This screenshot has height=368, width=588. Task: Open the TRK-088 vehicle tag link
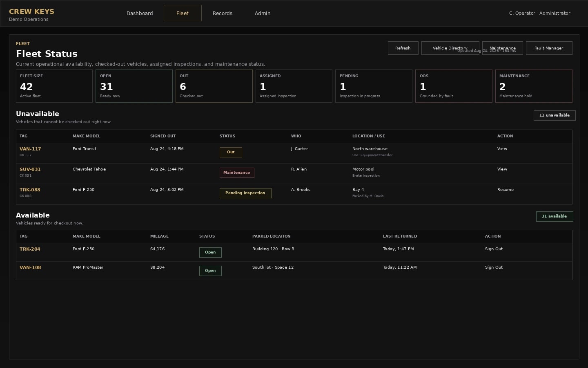point(30,190)
